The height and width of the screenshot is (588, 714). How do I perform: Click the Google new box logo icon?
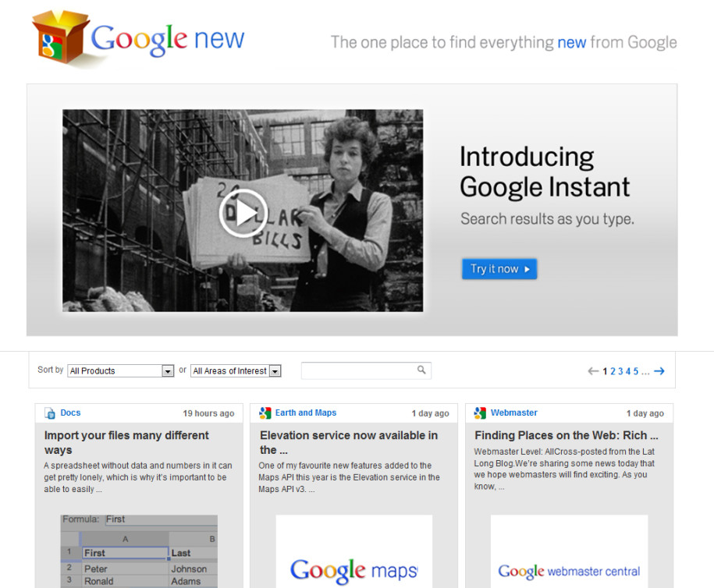59,37
